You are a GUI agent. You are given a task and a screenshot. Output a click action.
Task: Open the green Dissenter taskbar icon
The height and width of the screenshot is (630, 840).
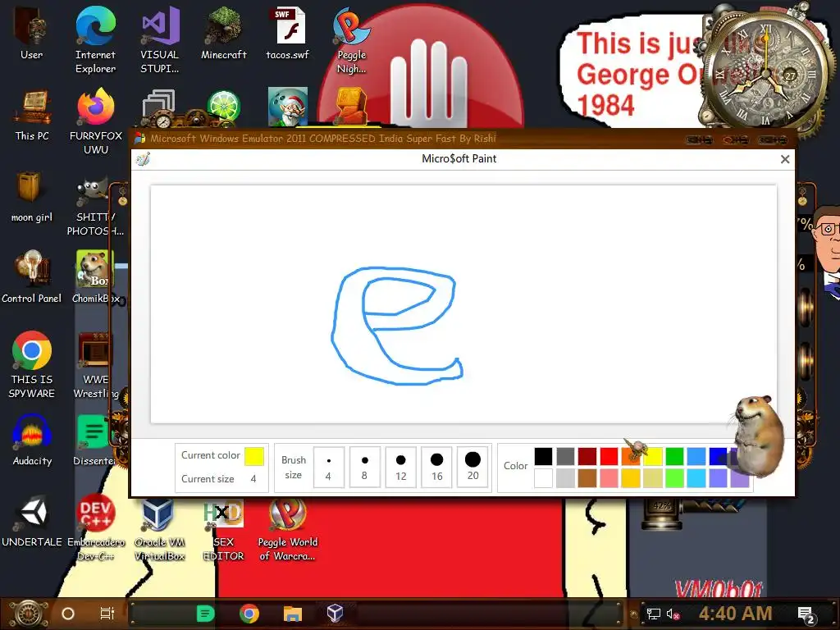[206, 614]
